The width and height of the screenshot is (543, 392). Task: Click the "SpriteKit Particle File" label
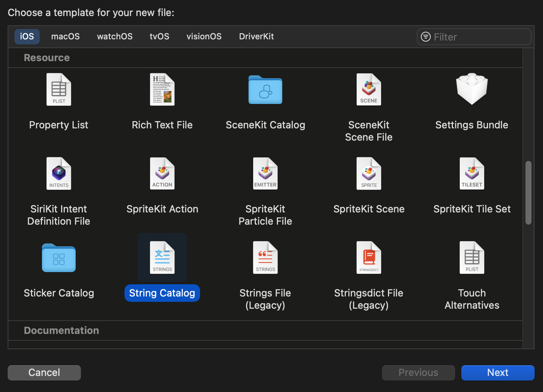[x=265, y=215]
